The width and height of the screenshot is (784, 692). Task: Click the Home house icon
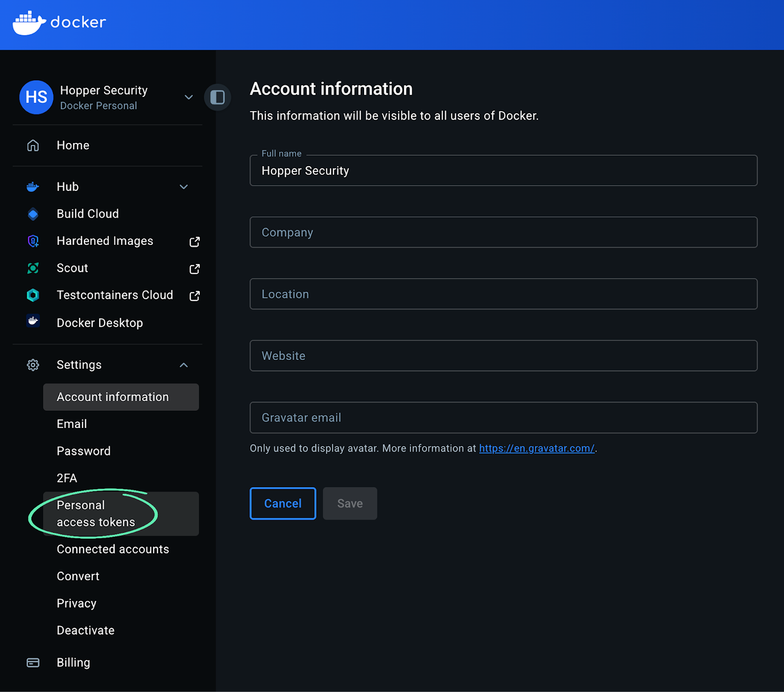(x=33, y=145)
